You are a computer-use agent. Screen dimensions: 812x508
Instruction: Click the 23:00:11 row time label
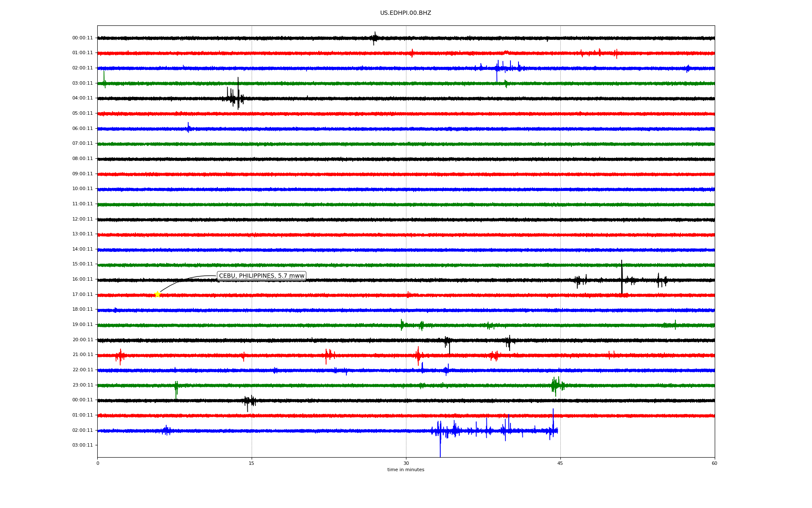coord(82,385)
